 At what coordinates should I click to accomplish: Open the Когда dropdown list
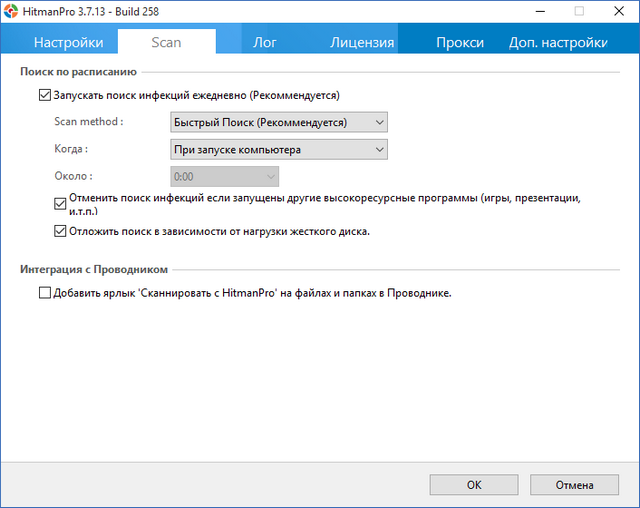[x=279, y=150]
